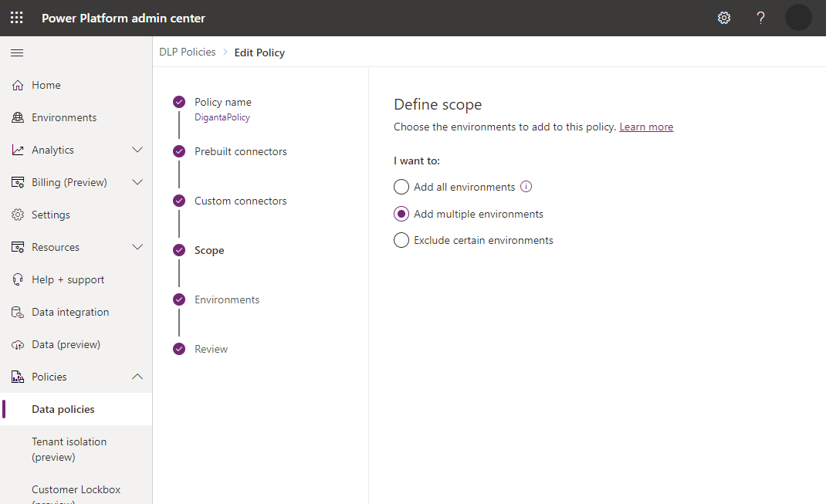This screenshot has width=826, height=504.
Task: Open Settings label in left navigation
Action: click(51, 215)
